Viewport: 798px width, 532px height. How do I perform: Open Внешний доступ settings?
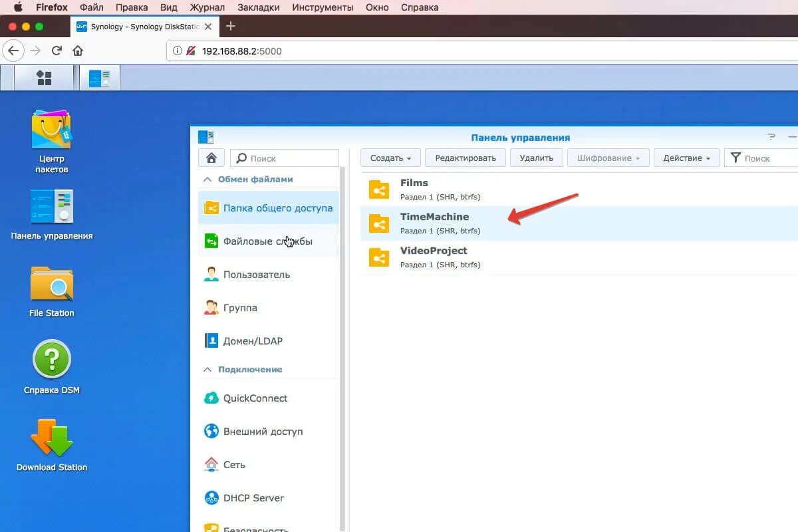[269, 431]
